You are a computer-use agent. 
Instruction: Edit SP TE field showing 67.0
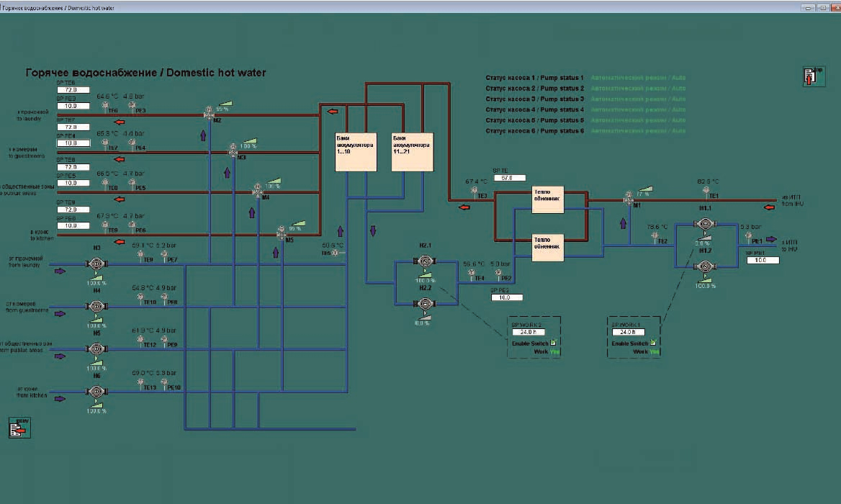(510, 178)
